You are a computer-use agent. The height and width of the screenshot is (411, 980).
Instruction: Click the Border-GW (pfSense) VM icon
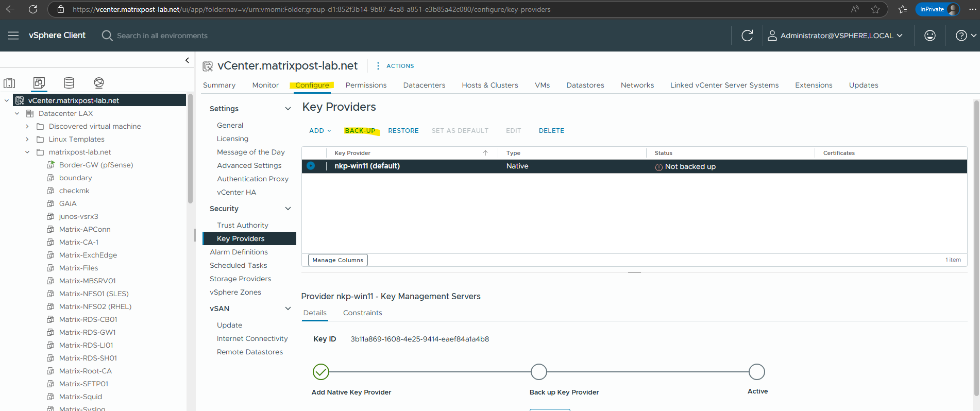point(50,165)
